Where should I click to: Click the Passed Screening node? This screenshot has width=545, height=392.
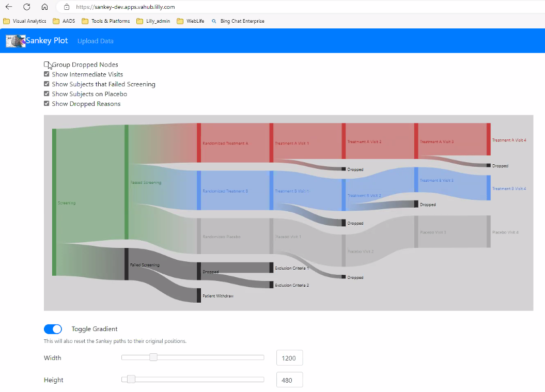[x=127, y=182]
